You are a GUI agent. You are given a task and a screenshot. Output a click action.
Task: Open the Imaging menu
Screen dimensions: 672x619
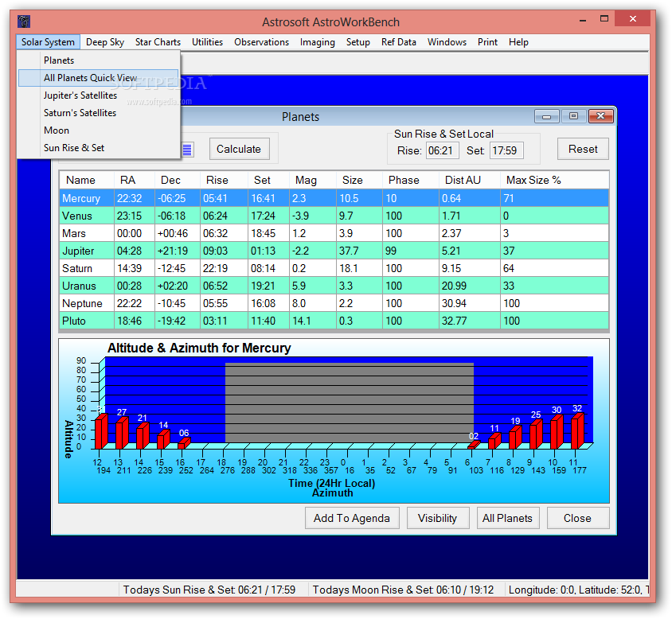[317, 42]
